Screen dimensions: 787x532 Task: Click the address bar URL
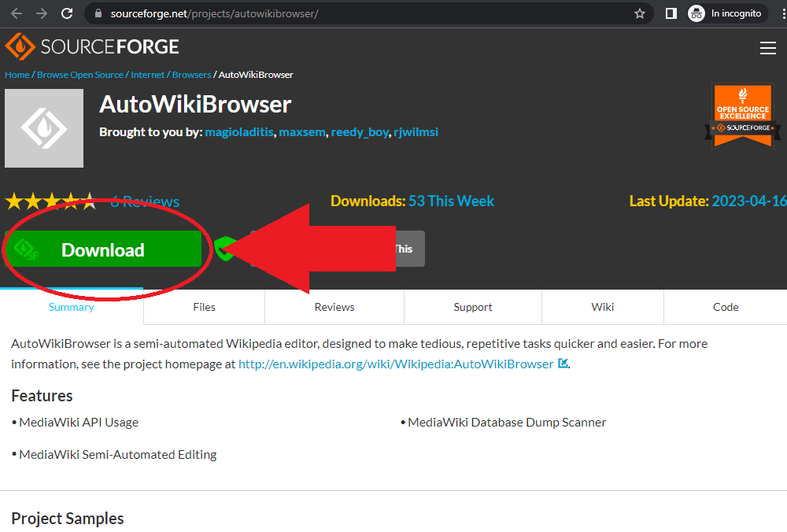(214, 13)
